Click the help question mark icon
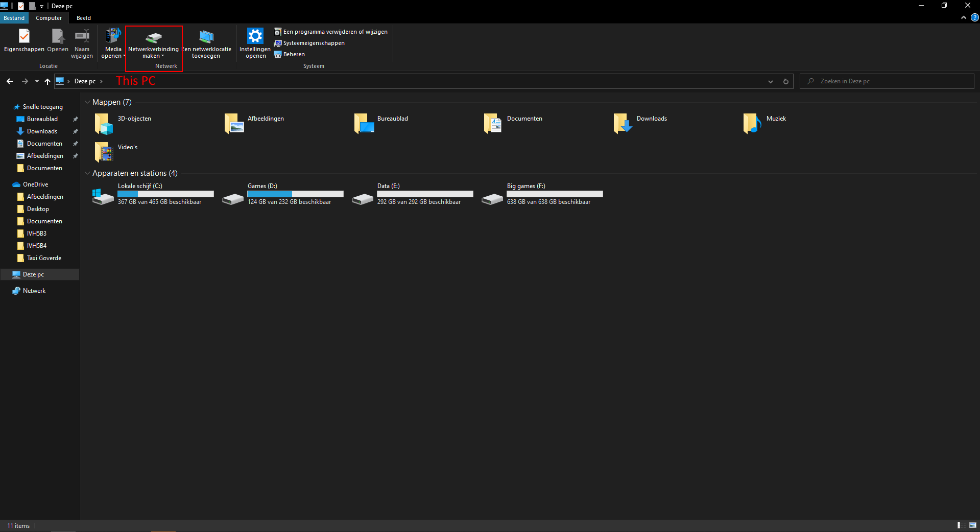Screen dimensions: 980x532 [x=974, y=17]
